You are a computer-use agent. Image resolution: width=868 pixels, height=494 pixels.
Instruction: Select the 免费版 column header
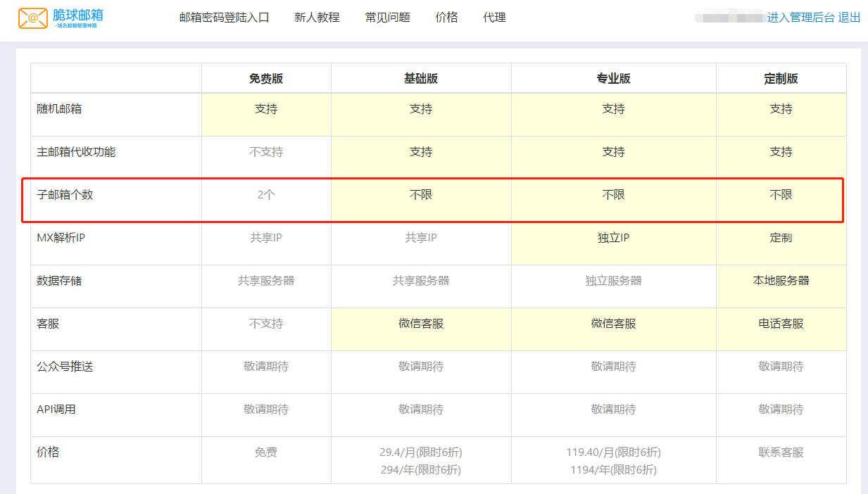click(266, 79)
